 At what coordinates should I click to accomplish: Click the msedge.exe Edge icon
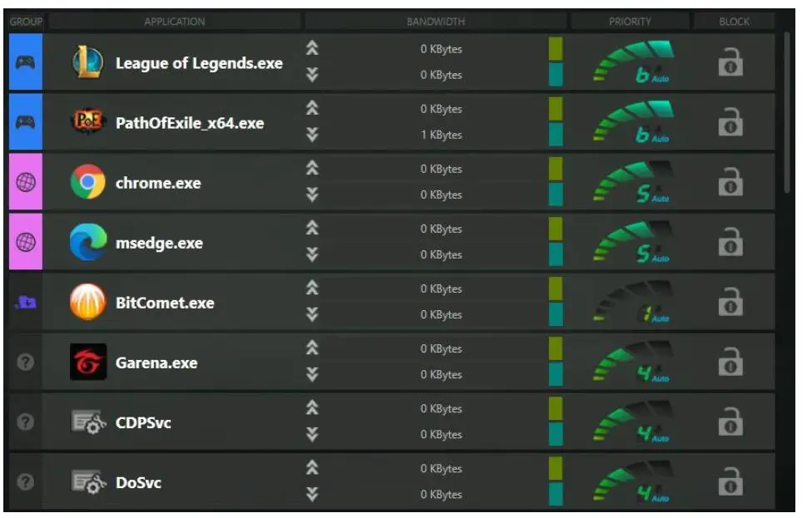(x=87, y=243)
